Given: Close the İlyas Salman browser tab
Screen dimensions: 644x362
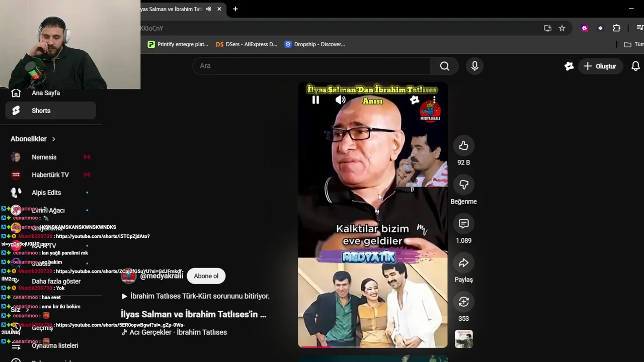Looking at the screenshot, I should click(x=219, y=9).
